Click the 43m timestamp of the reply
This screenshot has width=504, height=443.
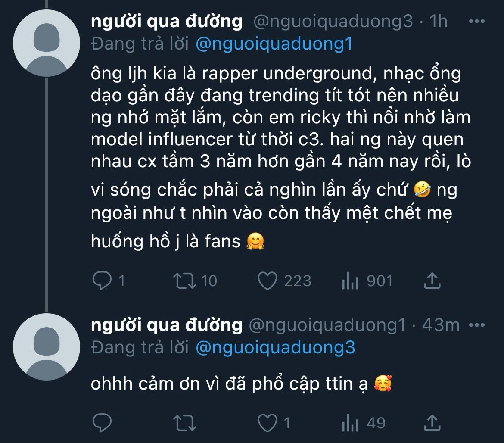click(441, 325)
